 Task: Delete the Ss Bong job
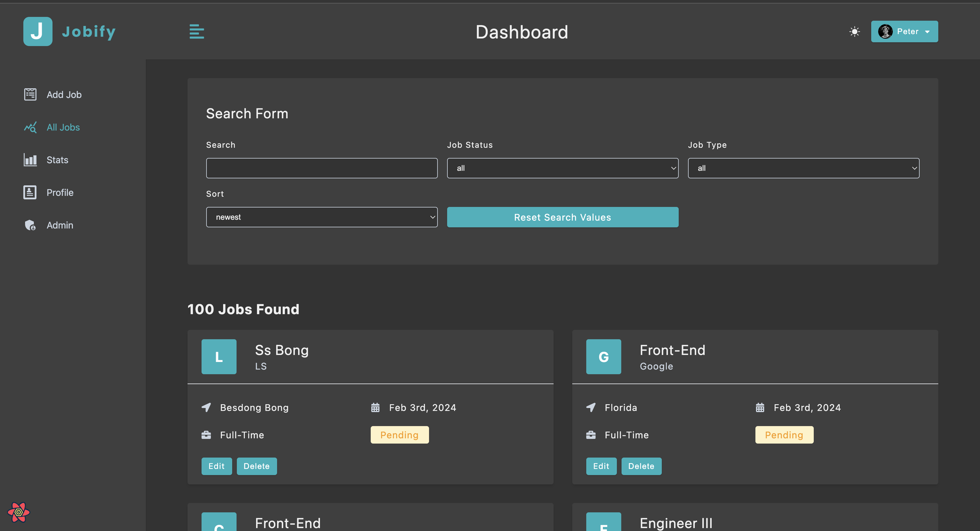pos(256,466)
